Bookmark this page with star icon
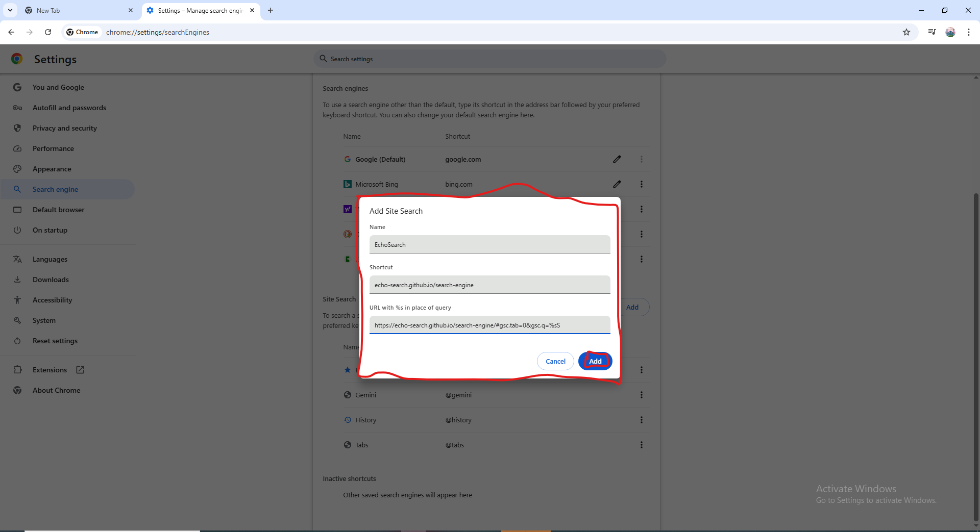The image size is (980, 532). [906, 32]
